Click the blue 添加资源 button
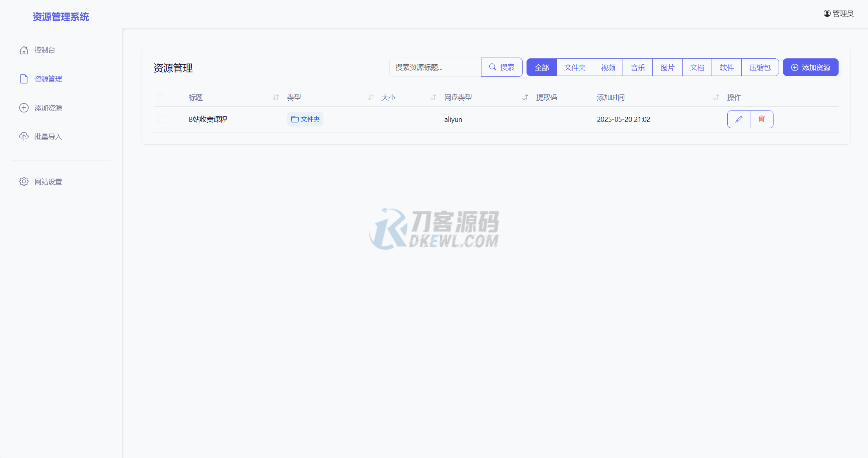The image size is (868, 458). [x=810, y=67]
